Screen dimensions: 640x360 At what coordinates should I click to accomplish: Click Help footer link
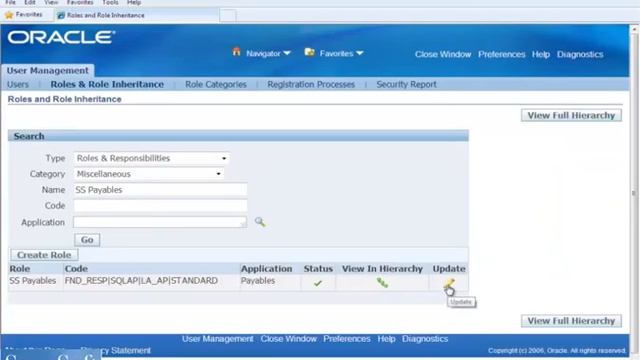tap(386, 339)
